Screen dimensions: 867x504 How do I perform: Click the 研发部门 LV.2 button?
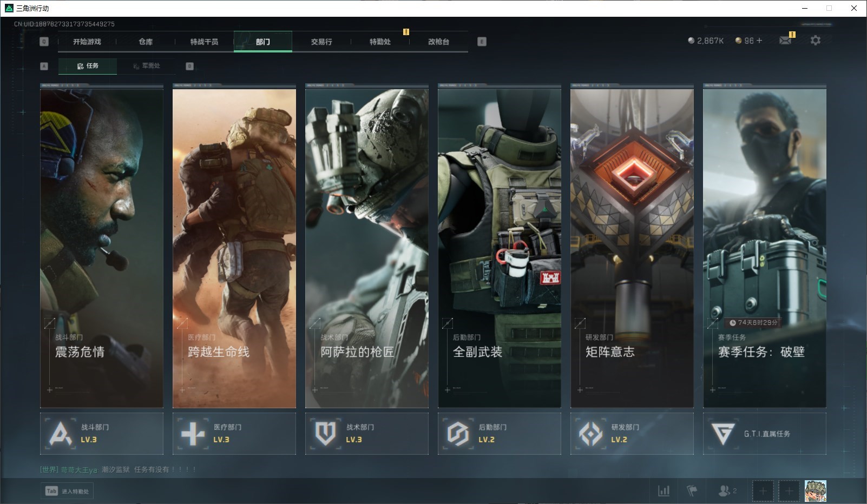pyautogui.click(x=632, y=434)
